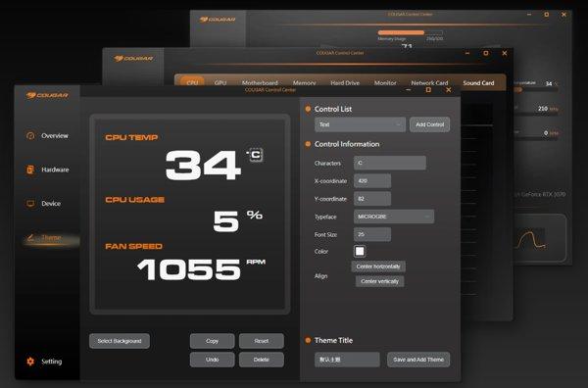Click the Y-coordinate input field

click(372, 199)
